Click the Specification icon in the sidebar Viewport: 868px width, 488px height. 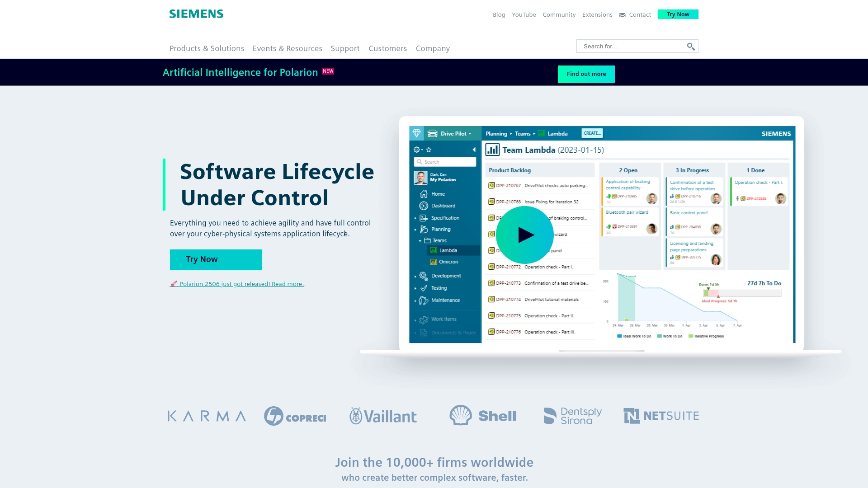pos(424,217)
